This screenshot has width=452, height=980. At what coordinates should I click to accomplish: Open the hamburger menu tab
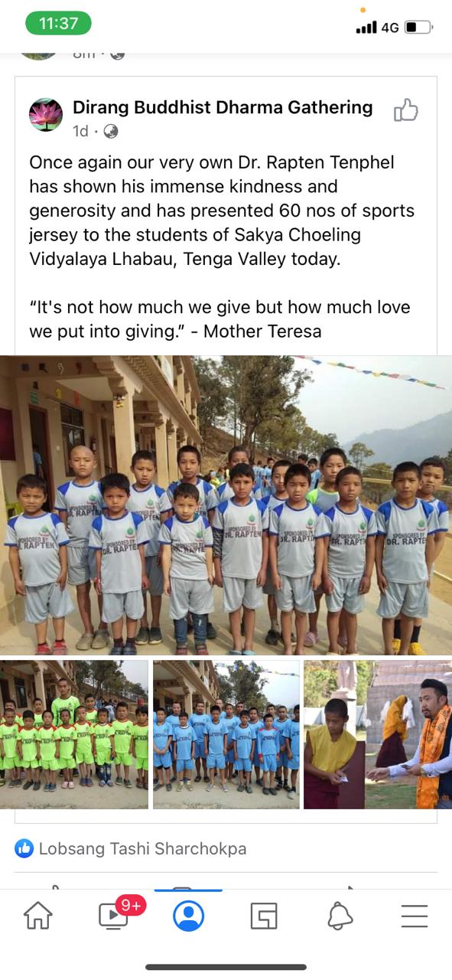tap(415, 916)
